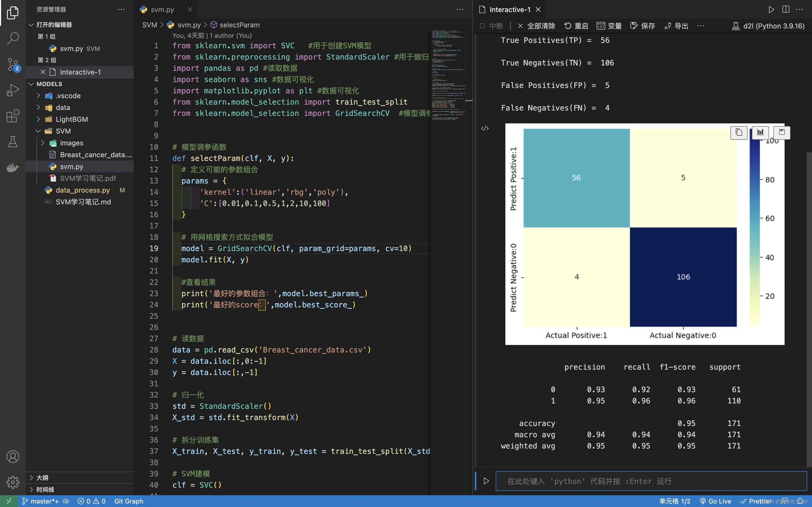Copy the confusion matrix plot image
Screen dimensions: 812x507
pyautogui.click(x=738, y=133)
